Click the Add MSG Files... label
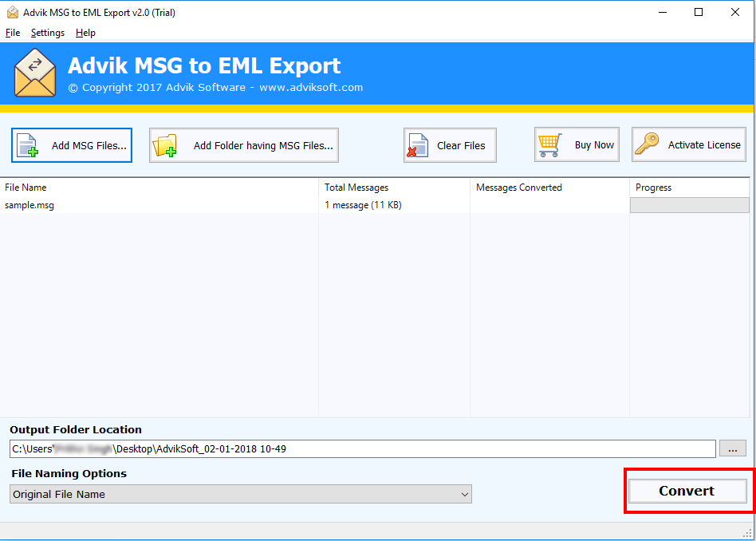 click(89, 145)
